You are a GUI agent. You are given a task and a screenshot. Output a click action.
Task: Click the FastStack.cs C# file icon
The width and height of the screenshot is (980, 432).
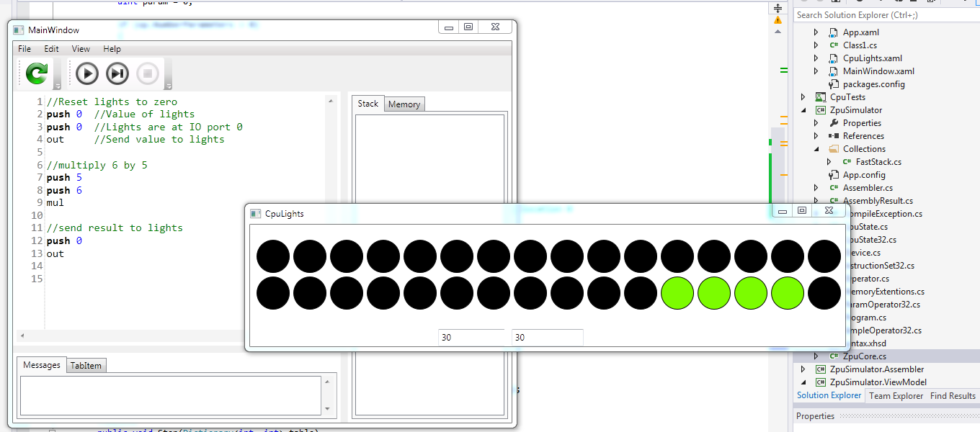pyautogui.click(x=846, y=162)
